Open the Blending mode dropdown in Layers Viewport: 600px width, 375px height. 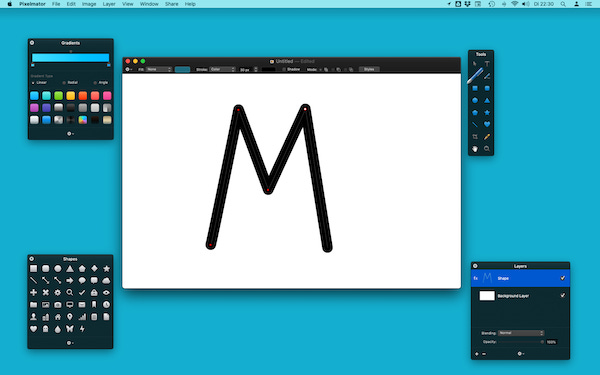click(x=521, y=333)
